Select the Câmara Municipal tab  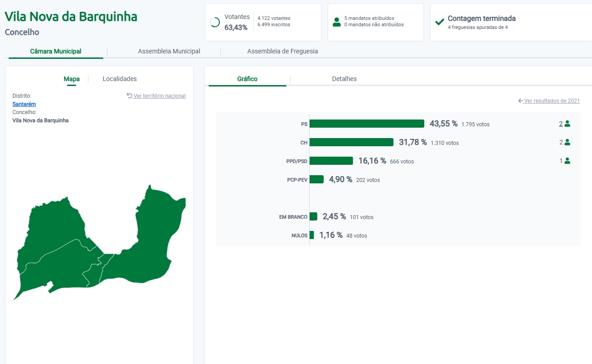click(x=56, y=51)
